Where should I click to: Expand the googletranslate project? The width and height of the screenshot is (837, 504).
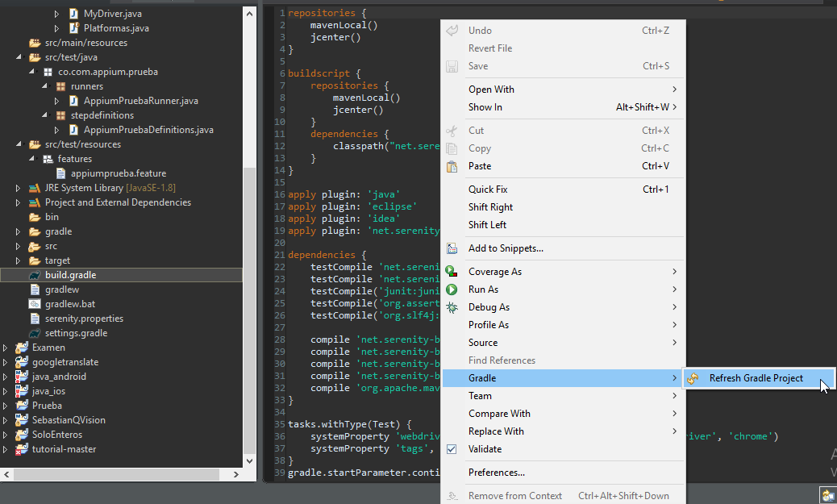6,362
